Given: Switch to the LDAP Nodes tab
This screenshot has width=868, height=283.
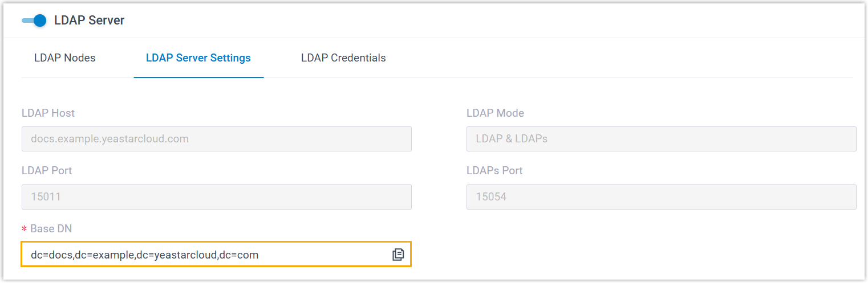Looking at the screenshot, I should coord(65,58).
